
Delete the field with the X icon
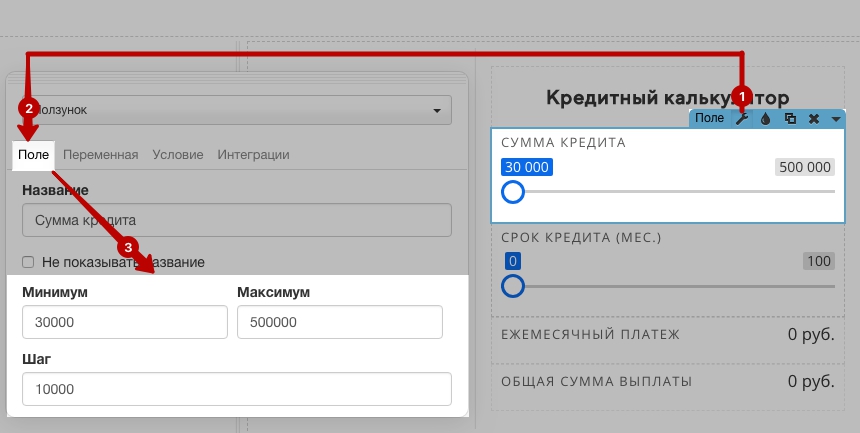(x=814, y=119)
